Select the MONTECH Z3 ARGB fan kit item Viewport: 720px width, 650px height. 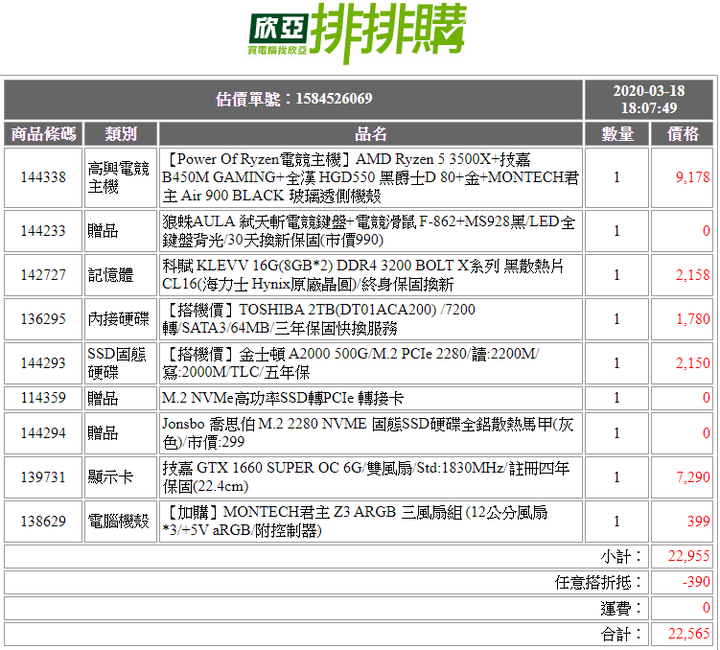pos(355,521)
